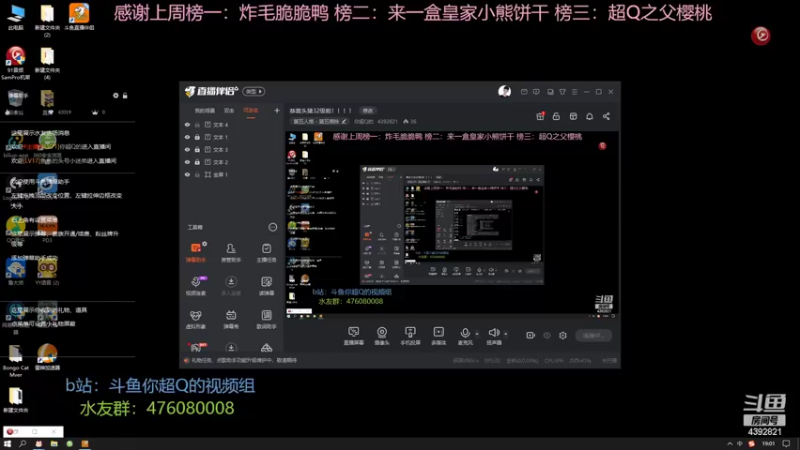The image size is (800, 450).
Task: Open notifications bell in companion app
Action: [x=589, y=116]
